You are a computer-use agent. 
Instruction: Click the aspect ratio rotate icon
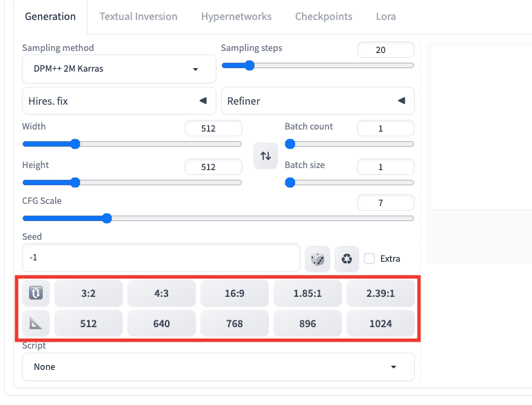click(x=36, y=293)
